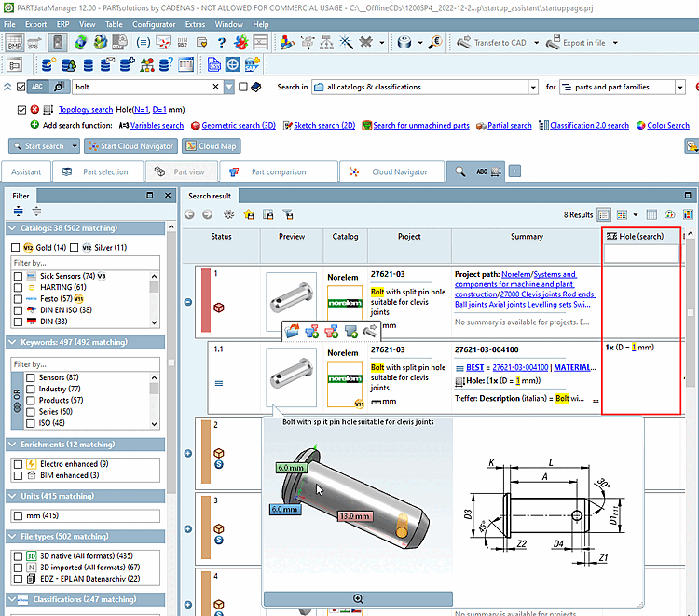699x616 pixels.
Task: Open the 'Search in' catalogs dropdown
Action: pyautogui.click(x=535, y=88)
